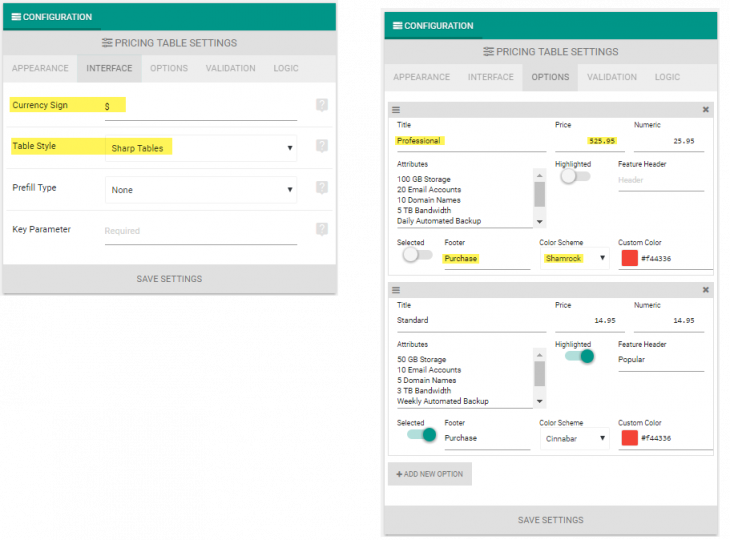The width and height of the screenshot is (730, 540).
Task: Click the Add New Option button
Action: [430, 474]
